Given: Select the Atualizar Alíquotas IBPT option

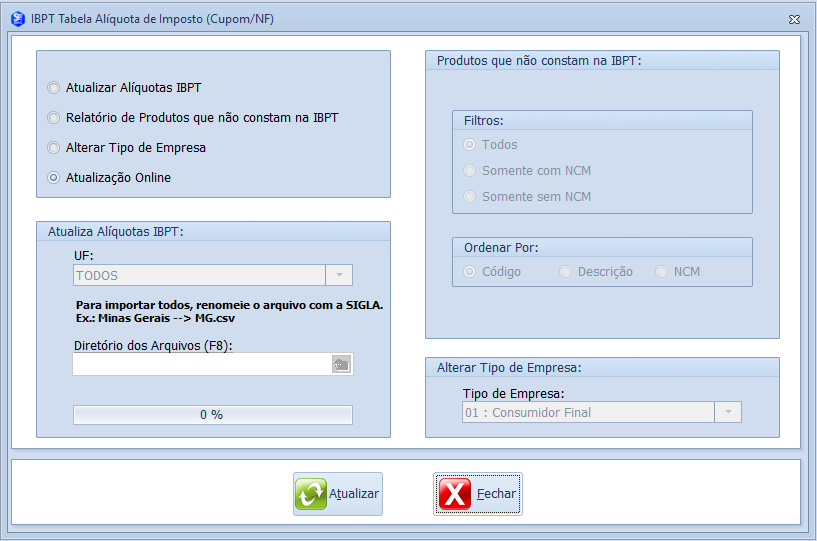Looking at the screenshot, I should (x=54, y=88).
